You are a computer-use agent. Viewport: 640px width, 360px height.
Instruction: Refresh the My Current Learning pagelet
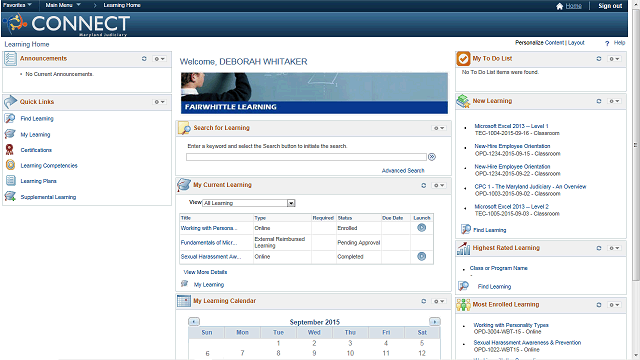(424, 185)
